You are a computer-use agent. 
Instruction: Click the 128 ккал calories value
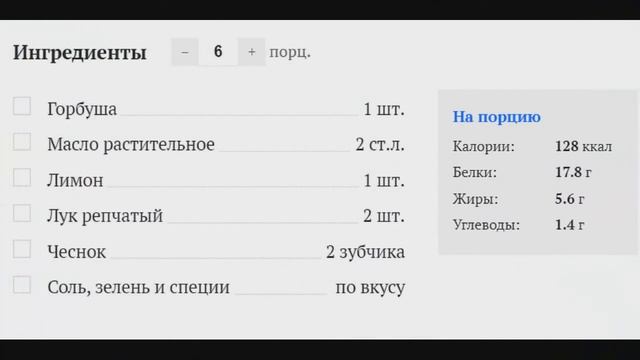click(x=583, y=146)
